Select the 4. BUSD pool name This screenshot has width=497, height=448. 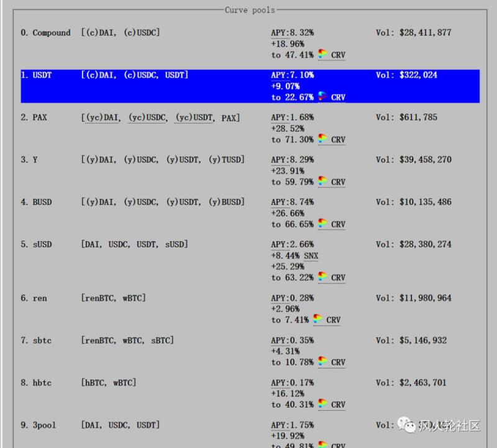(36, 203)
